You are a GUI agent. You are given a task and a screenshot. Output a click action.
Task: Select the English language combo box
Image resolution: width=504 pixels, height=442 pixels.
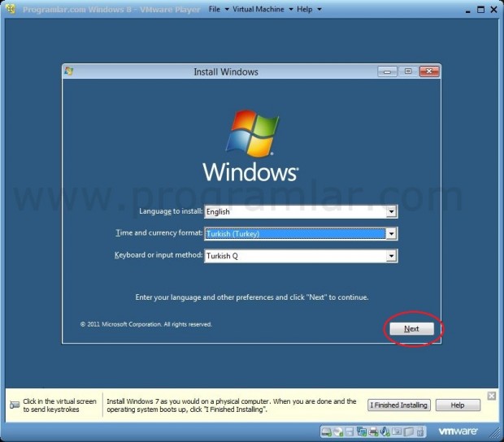click(x=301, y=212)
